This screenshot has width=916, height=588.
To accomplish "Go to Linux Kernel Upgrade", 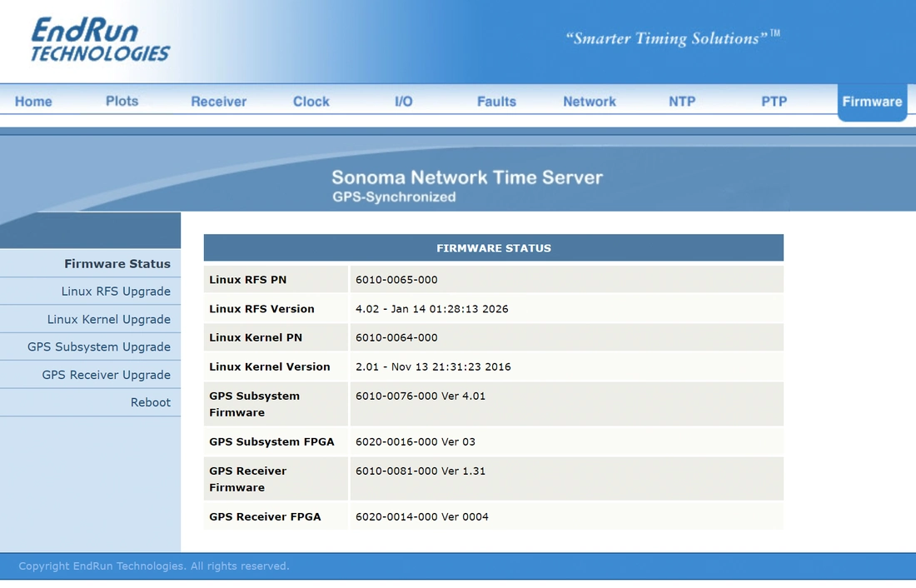I will 108,319.
